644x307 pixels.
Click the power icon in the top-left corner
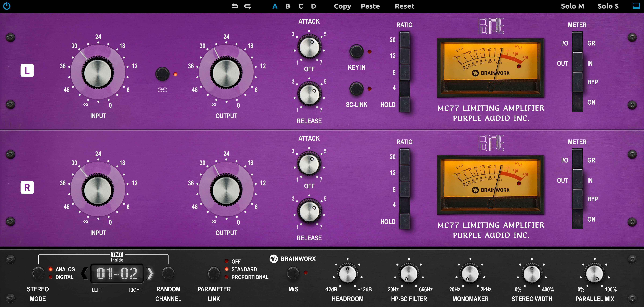7,6
